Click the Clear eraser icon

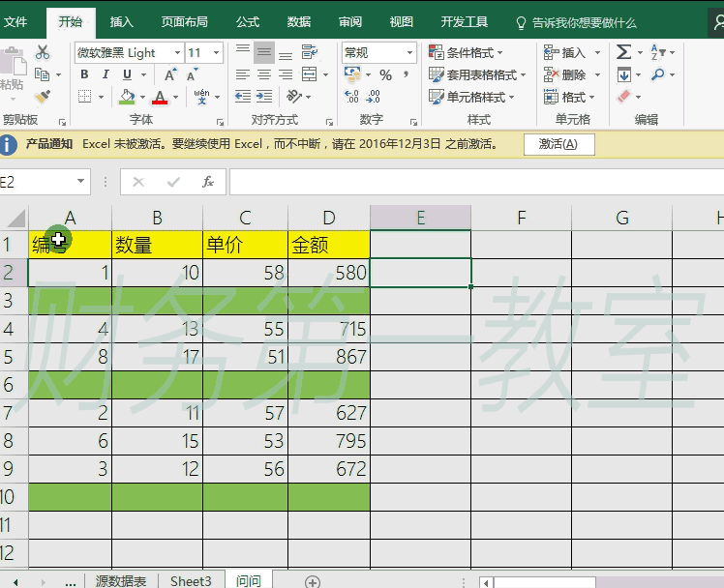(x=623, y=97)
